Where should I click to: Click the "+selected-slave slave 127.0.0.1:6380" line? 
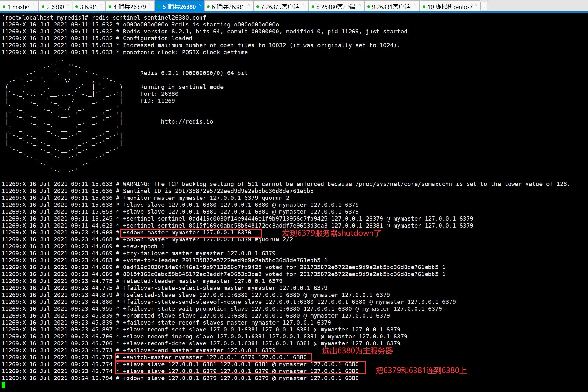click(x=196, y=295)
